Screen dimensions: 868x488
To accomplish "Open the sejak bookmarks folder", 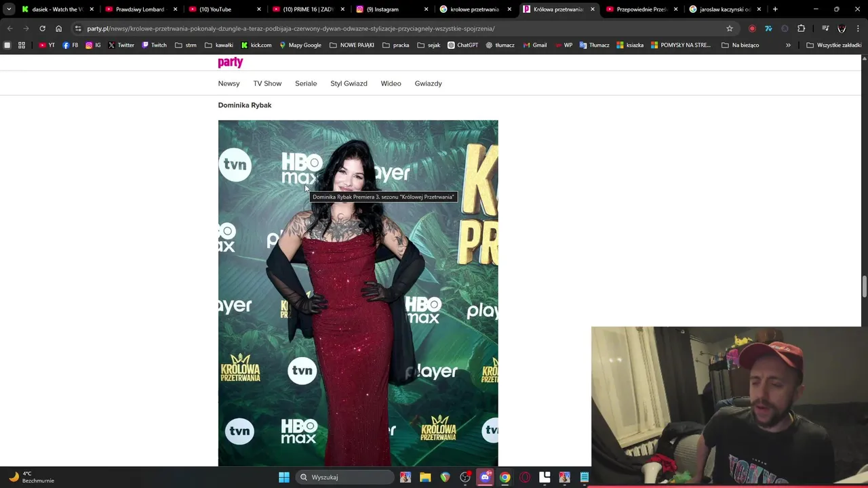I will [x=429, y=45].
